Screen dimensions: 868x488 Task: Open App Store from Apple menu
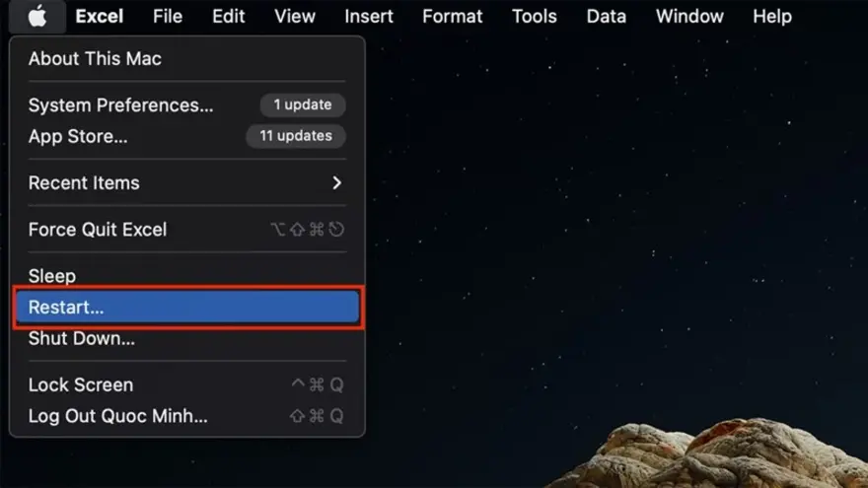click(187, 136)
